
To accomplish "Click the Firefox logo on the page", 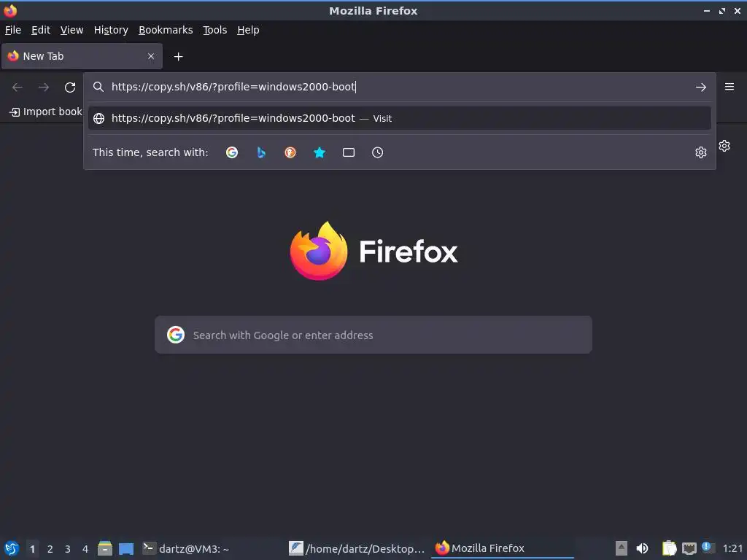I will 319,251.
